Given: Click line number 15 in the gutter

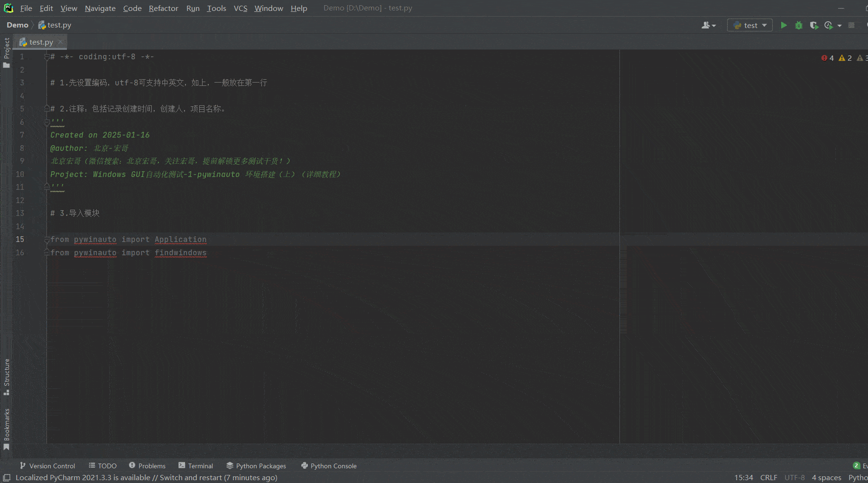Looking at the screenshot, I should click(20, 240).
